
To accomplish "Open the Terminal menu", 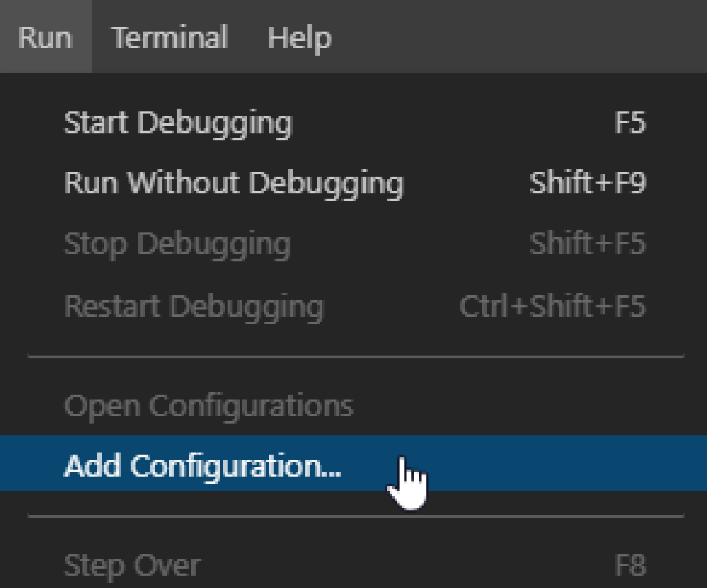I will pyautogui.click(x=170, y=36).
